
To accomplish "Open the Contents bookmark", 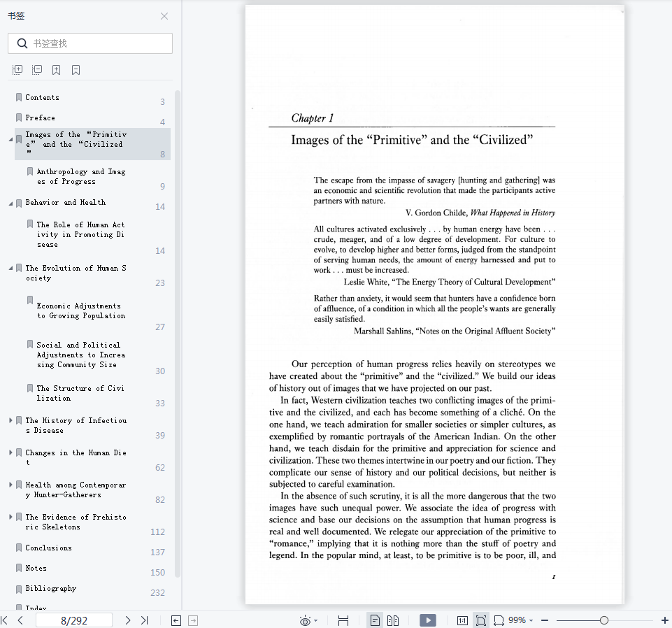I will (x=42, y=97).
